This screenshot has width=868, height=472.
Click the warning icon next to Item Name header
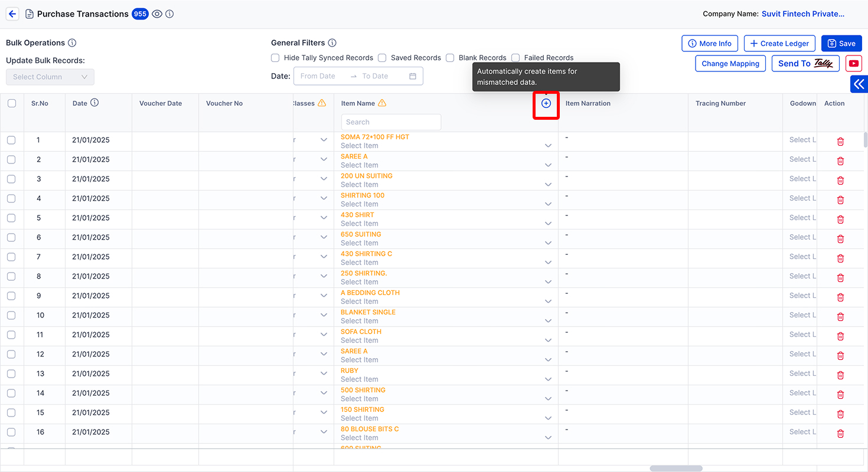(382, 103)
